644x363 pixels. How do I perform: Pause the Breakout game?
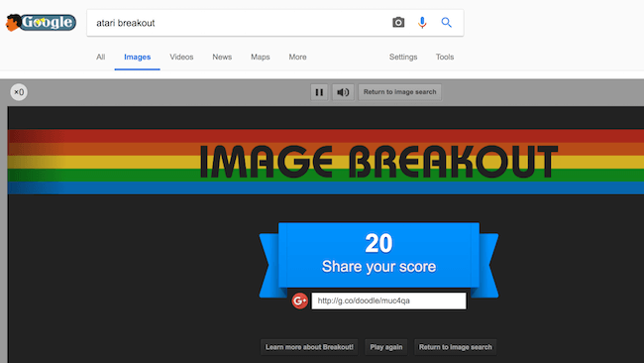pyautogui.click(x=319, y=92)
